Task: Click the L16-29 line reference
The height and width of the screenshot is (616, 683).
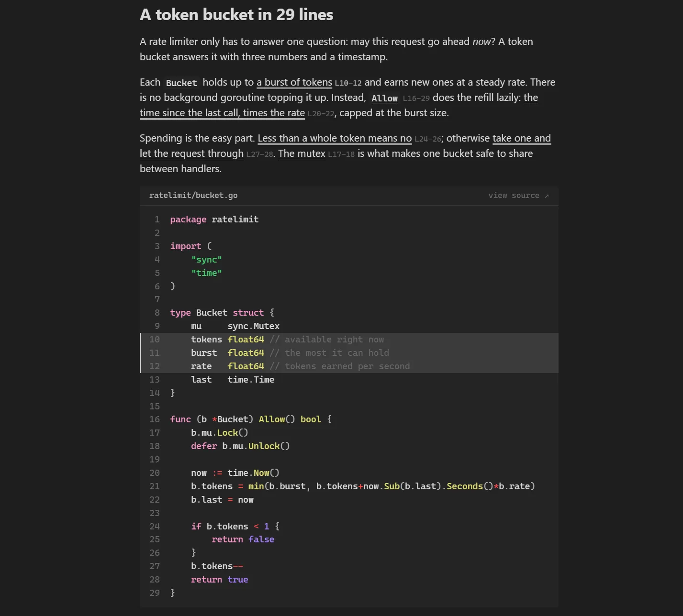Action: point(416,99)
